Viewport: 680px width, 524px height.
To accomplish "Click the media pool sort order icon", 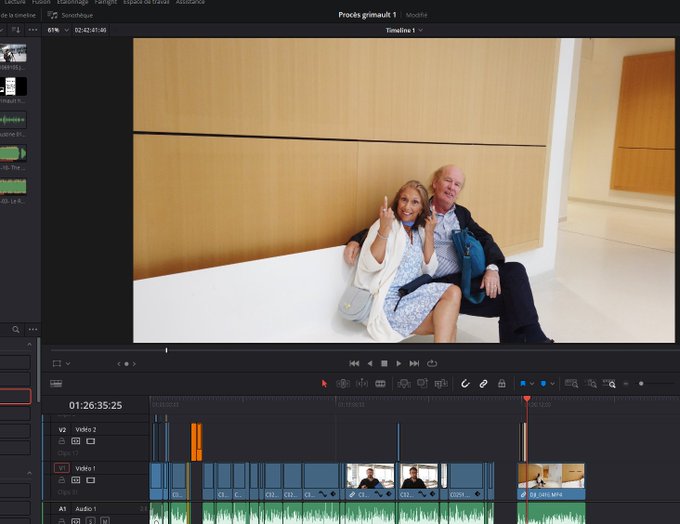I will point(16,30).
